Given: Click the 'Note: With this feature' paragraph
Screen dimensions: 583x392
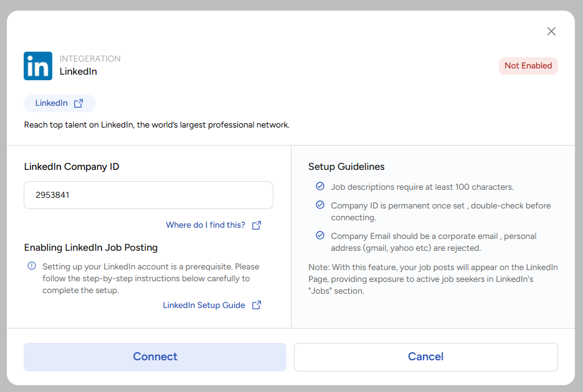Looking at the screenshot, I should point(433,279).
